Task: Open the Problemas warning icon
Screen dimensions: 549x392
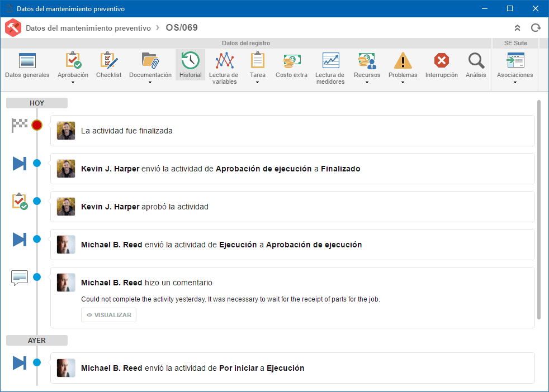Action: pyautogui.click(x=403, y=60)
